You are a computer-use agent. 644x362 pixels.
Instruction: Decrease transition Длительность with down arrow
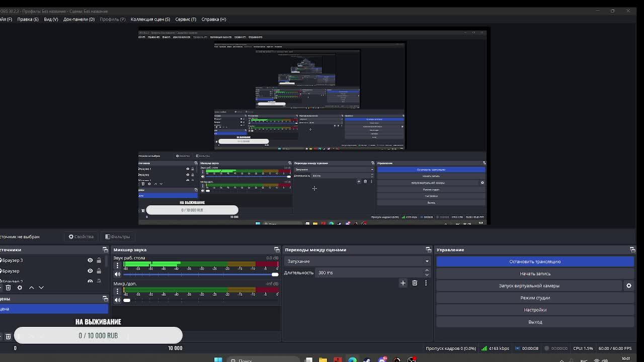(427, 275)
